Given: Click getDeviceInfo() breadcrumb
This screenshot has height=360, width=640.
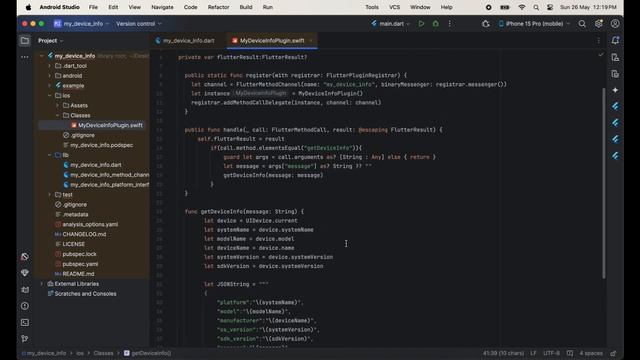Looking at the screenshot, I should point(148,353).
